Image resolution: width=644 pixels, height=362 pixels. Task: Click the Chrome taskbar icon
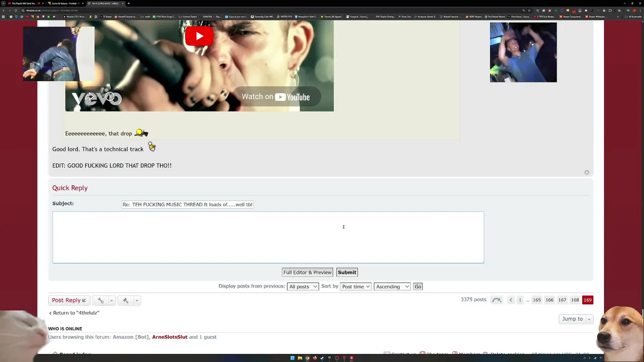point(307,358)
